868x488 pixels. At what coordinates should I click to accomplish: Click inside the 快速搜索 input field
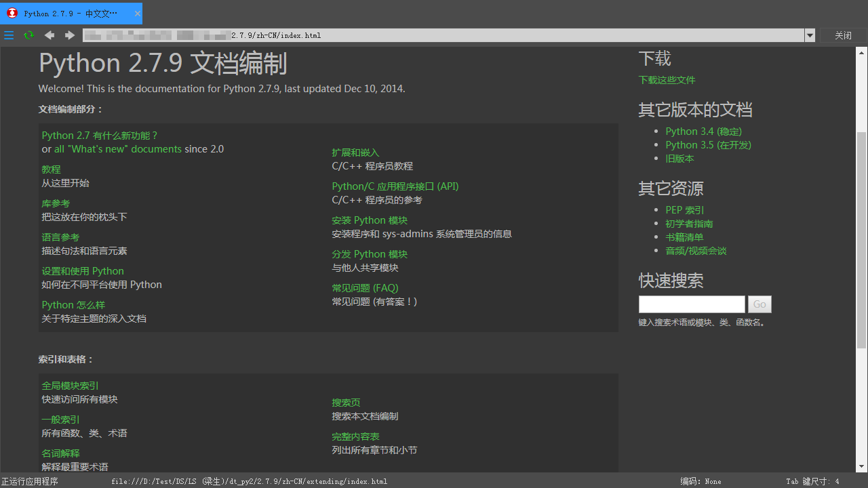[x=690, y=304]
